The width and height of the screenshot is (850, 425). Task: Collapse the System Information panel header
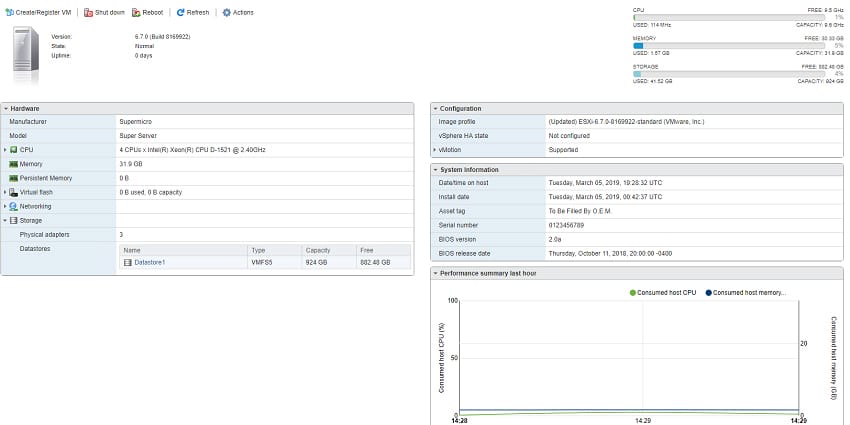pyautogui.click(x=636, y=170)
